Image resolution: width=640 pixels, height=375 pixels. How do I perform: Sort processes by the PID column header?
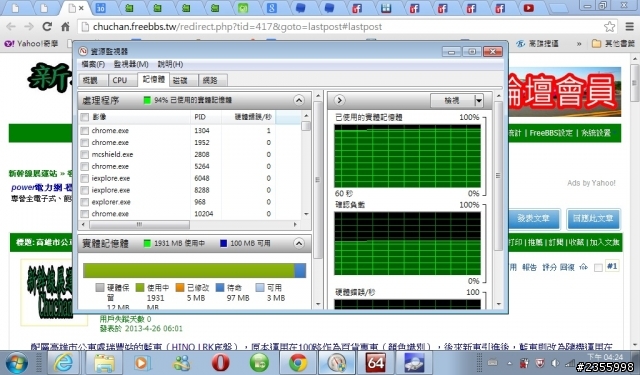pos(206,118)
